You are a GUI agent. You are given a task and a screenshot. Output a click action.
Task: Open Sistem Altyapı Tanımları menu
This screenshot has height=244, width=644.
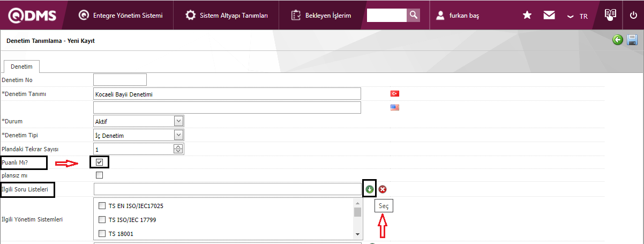pyautogui.click(x=226, y=16)
